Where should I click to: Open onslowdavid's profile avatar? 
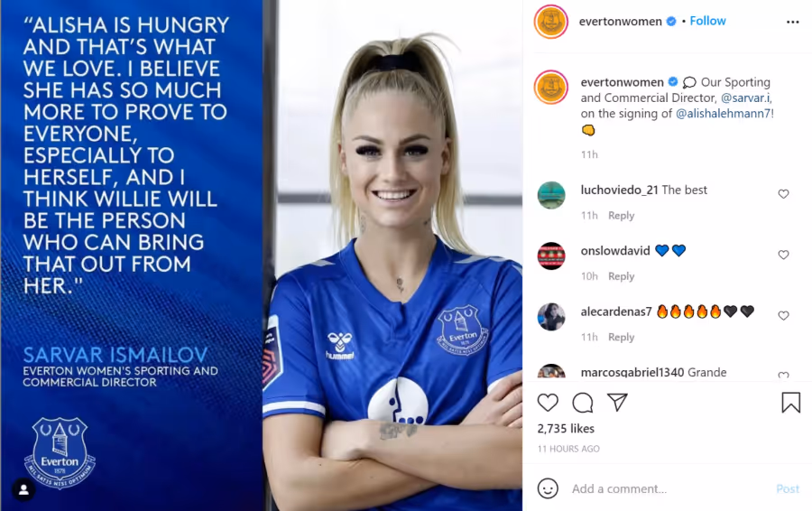pos(551,256)
